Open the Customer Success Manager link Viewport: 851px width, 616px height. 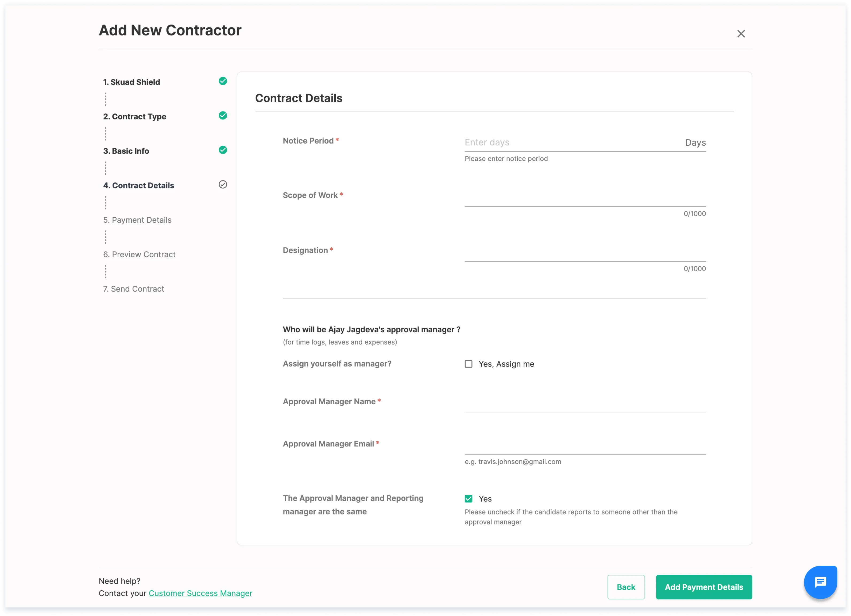click(200, 593)
